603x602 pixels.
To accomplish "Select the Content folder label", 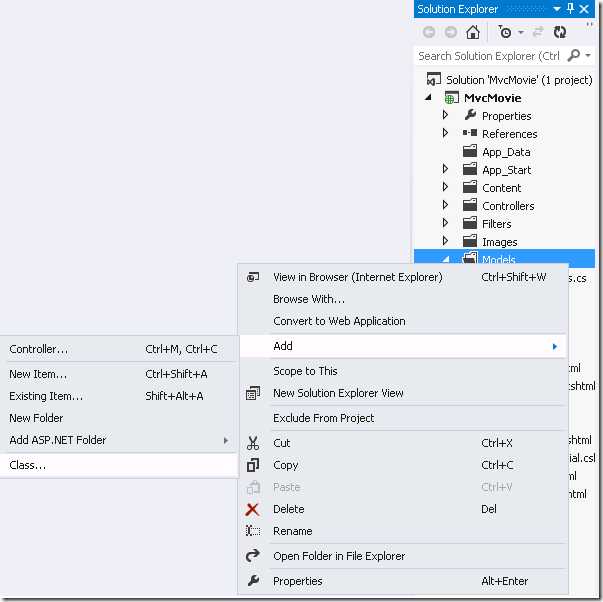I will (501, 188).
